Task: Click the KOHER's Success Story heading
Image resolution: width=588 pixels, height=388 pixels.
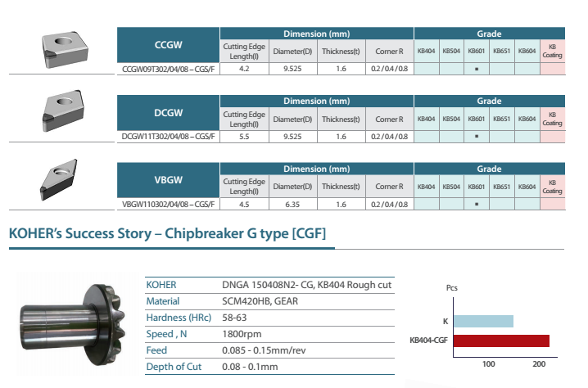Action: (167, 235)
